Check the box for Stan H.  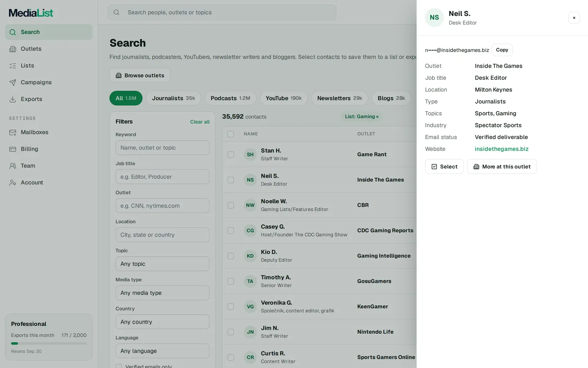point(231,155)
